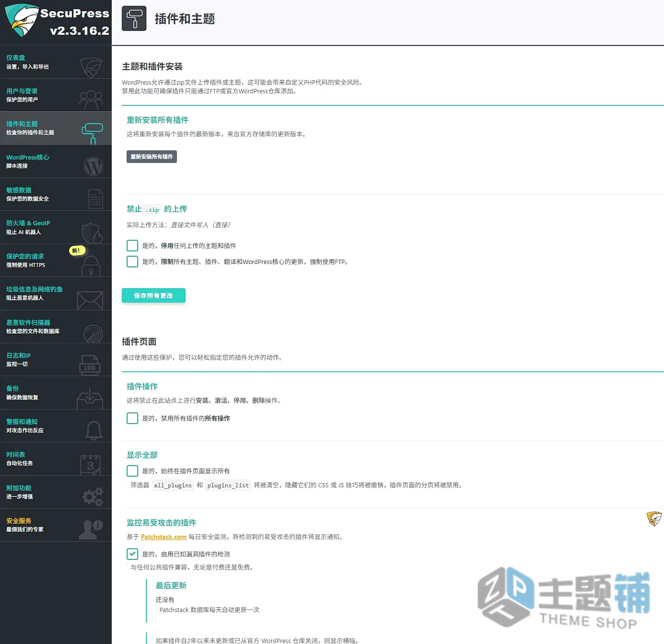664x644 pixels.
Task: Click the backup inbox icon
Action: tap(90, 398)
